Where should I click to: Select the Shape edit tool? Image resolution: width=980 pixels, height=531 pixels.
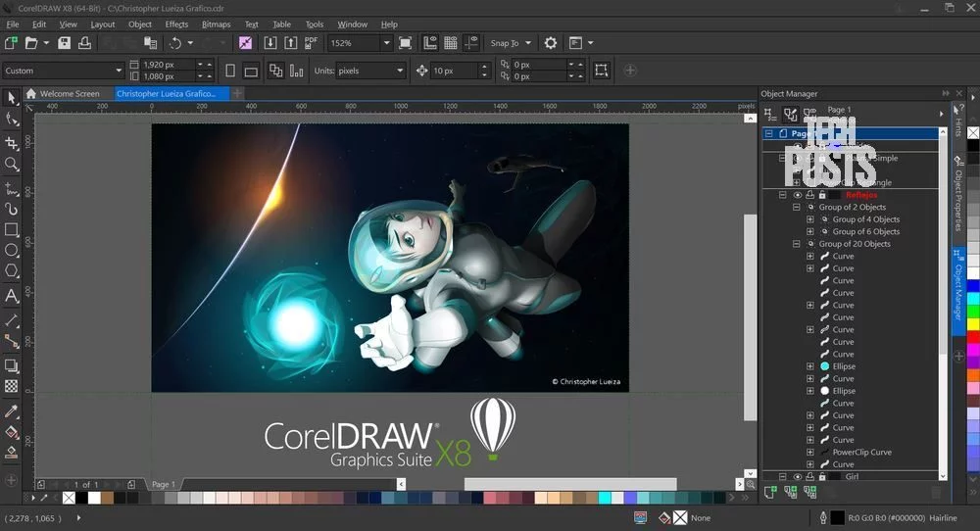point(11,119)
